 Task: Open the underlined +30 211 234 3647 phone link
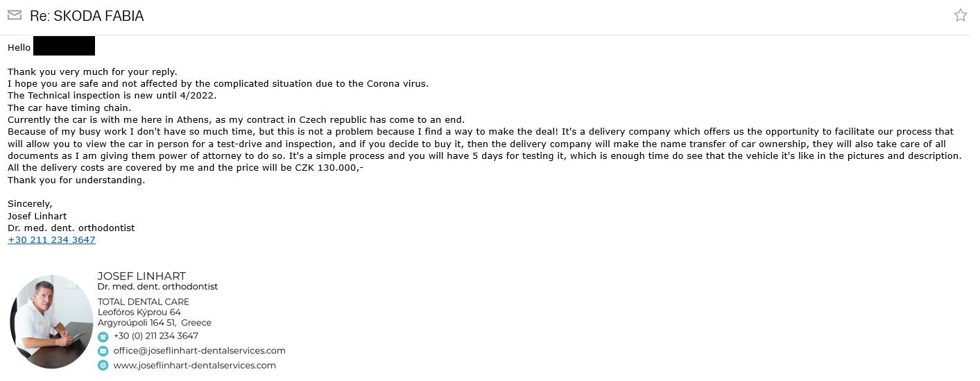(51, 239)
